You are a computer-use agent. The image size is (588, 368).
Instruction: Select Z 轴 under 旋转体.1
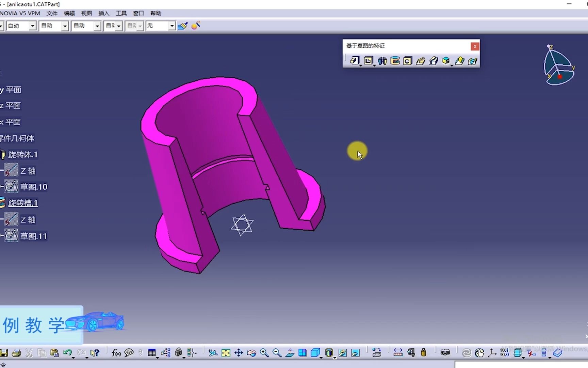[28, 171]
